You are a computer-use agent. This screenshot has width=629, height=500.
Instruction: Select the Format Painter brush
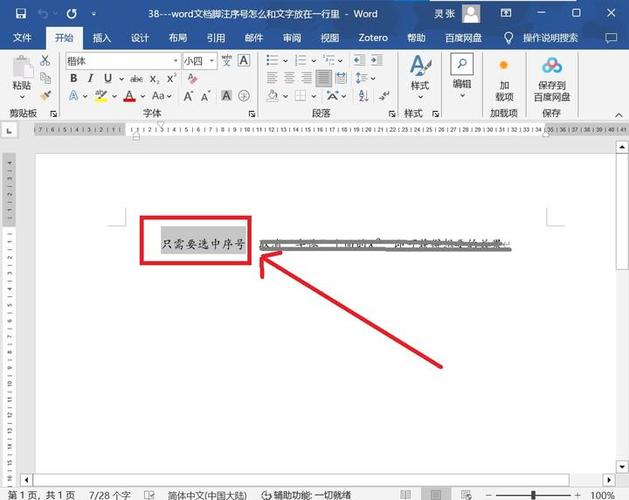point(45,96)
